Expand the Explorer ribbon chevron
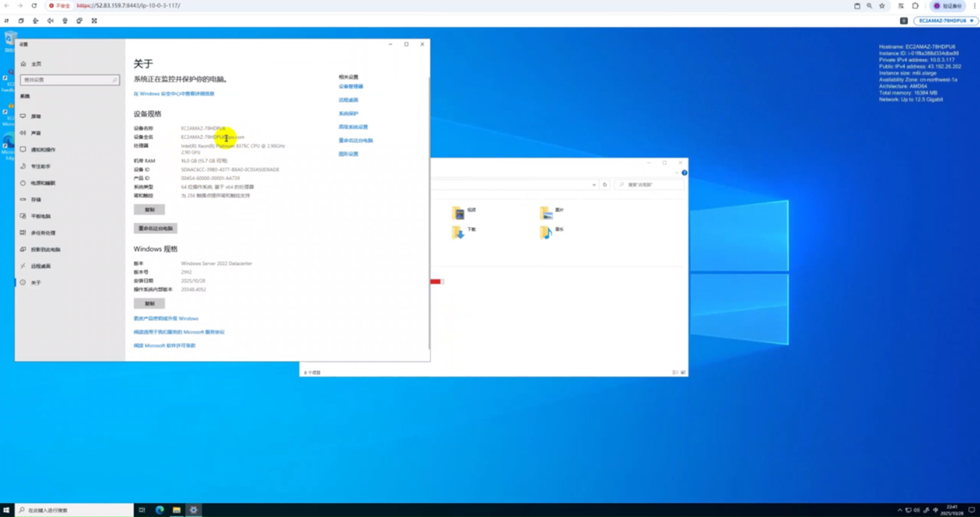The width and height of the screenshot is (980, 517). pos(677,173)
